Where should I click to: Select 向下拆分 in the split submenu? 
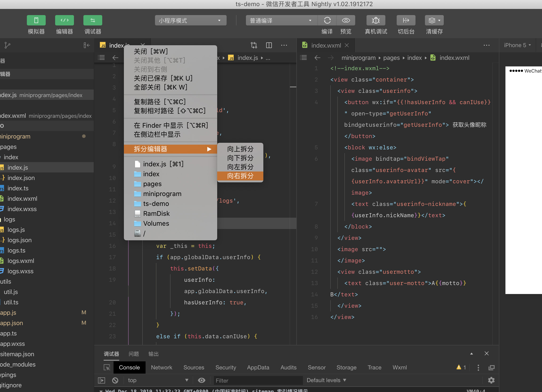[x=240, y=158]
